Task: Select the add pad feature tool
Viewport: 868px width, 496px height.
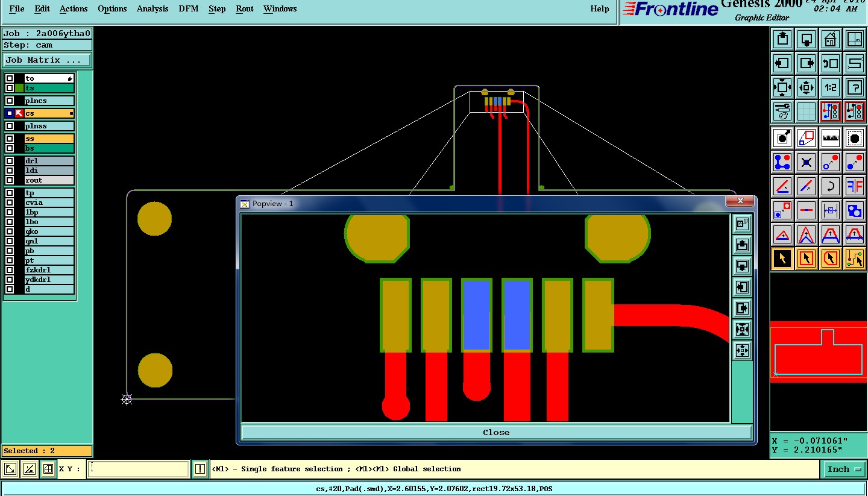Action: point(782,138)
